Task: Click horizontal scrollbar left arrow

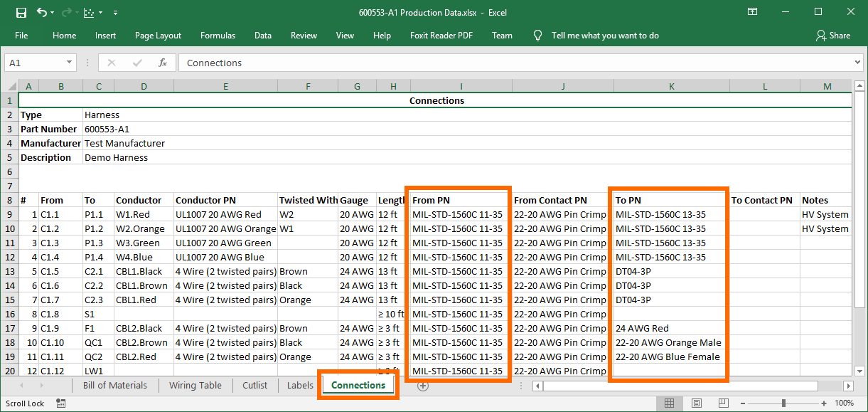Action: [x=537, y=386]
